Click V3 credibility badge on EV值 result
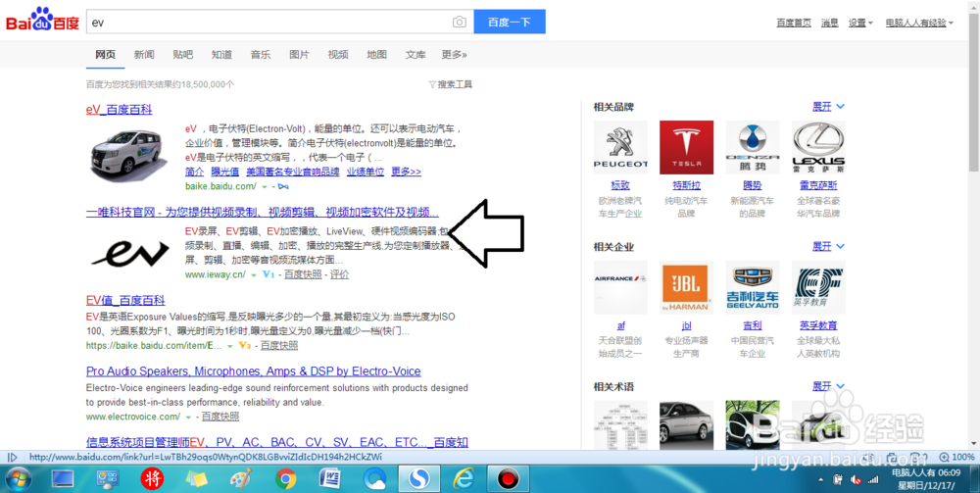The height and width of the screenshot is (493, 980). pos(244,346)
